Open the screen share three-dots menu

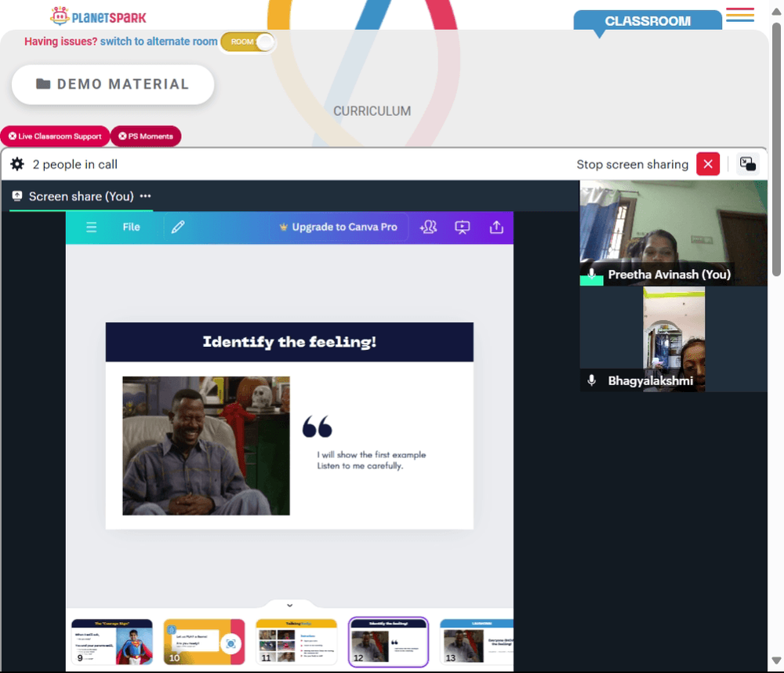(146, 196)
